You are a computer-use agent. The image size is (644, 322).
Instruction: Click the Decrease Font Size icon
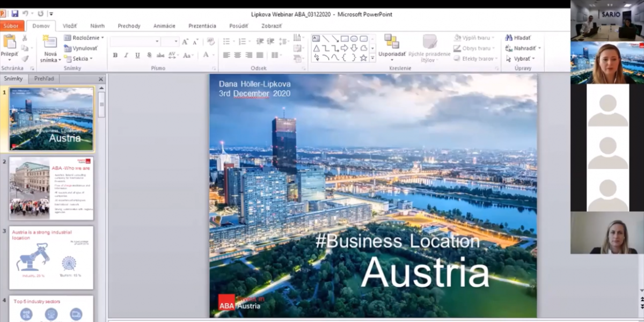pyautogui.click(x=195, y=41)
